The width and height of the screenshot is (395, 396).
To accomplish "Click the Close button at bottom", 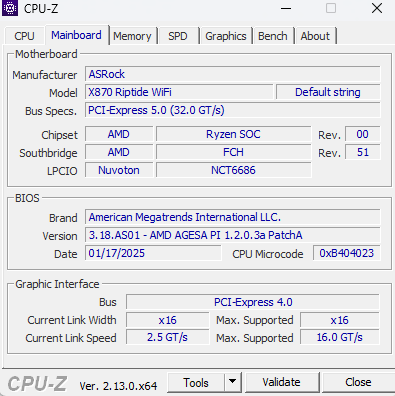I will 358,383.
